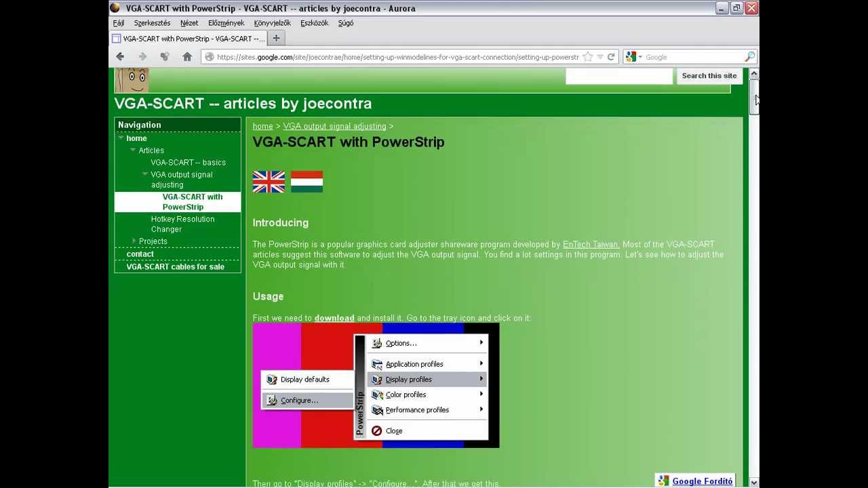This screenshot has height=488, width=868.
Task: Open the Nézet menu
Action: (x=189, y=23)
